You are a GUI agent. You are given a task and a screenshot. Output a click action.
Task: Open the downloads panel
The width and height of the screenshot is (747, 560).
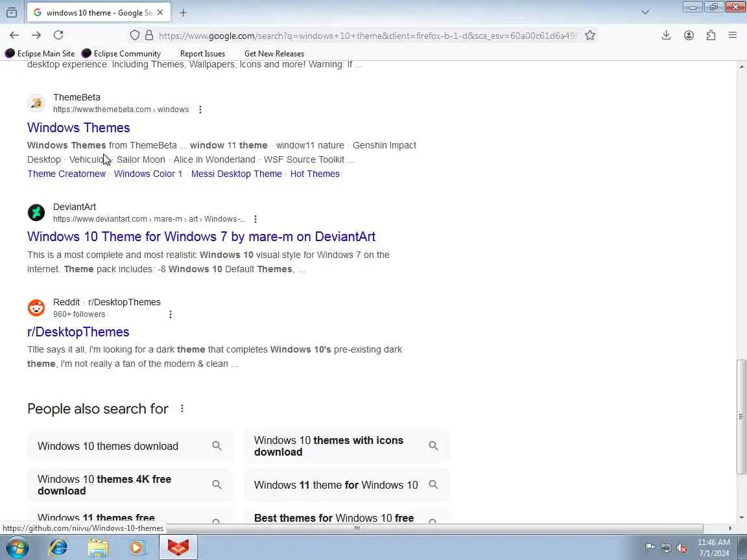pyautogui.click(x=666, y=35)
